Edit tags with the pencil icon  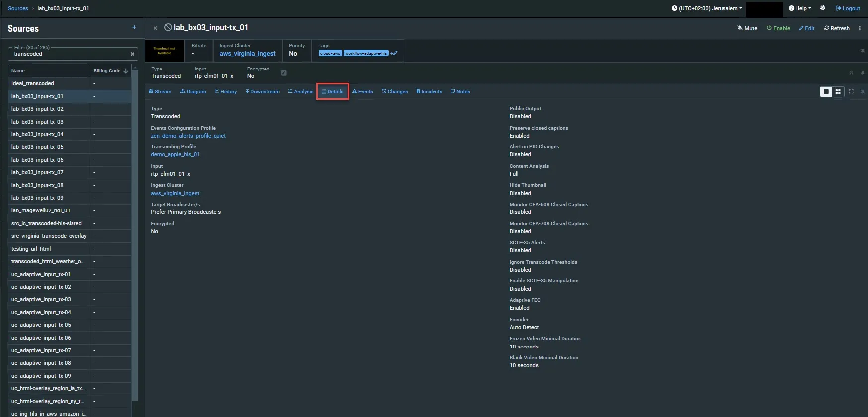click(x=394, y=53)
